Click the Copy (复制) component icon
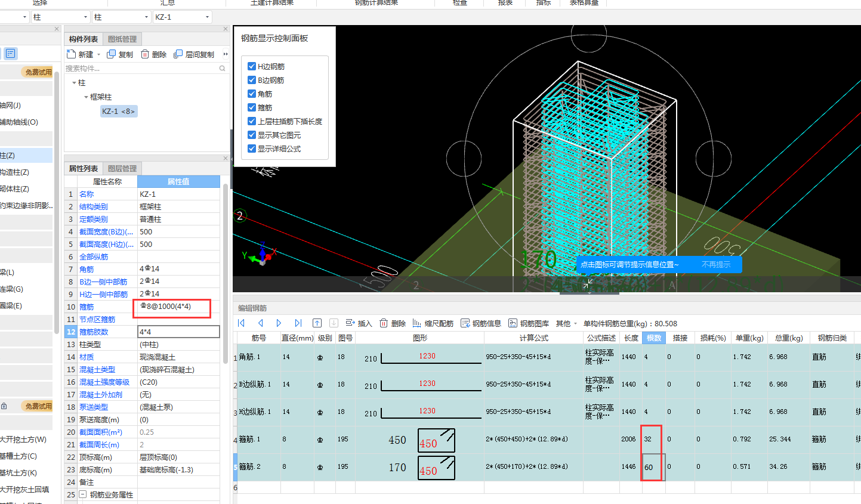 tap(111, 54)
